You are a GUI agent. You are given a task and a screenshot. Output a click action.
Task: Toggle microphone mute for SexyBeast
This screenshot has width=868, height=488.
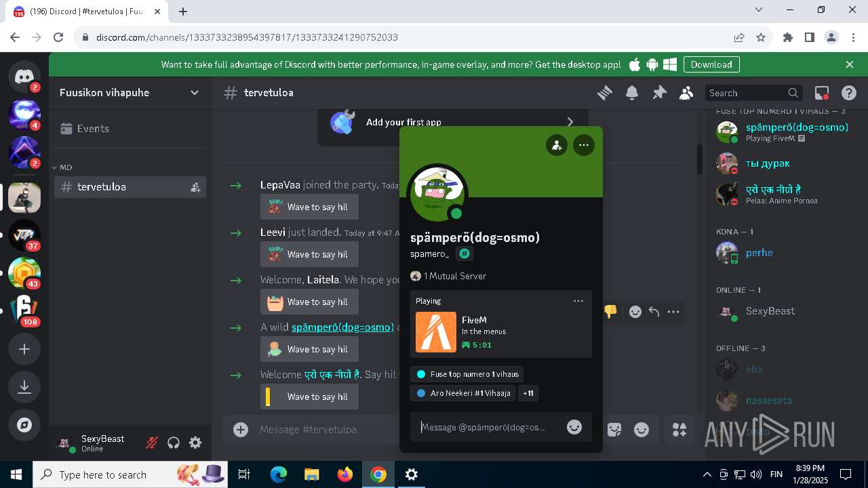point(152,443)
